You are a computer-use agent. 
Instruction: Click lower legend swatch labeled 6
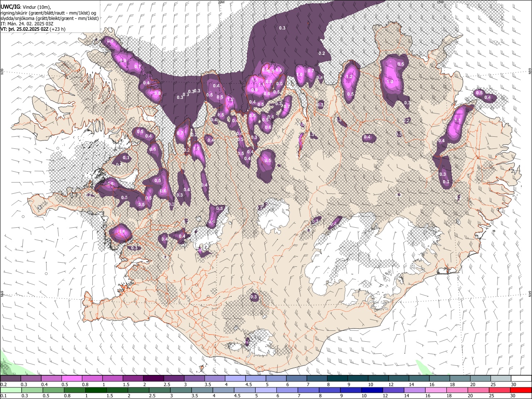click(x=288, y=390)
